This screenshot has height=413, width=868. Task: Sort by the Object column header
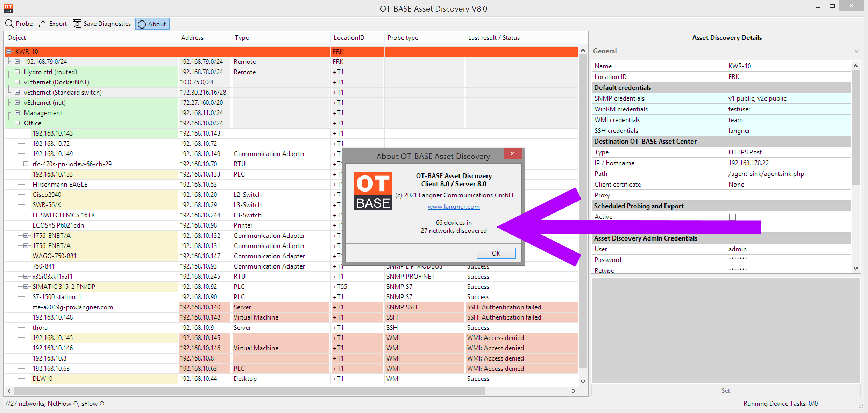point(91,38)
